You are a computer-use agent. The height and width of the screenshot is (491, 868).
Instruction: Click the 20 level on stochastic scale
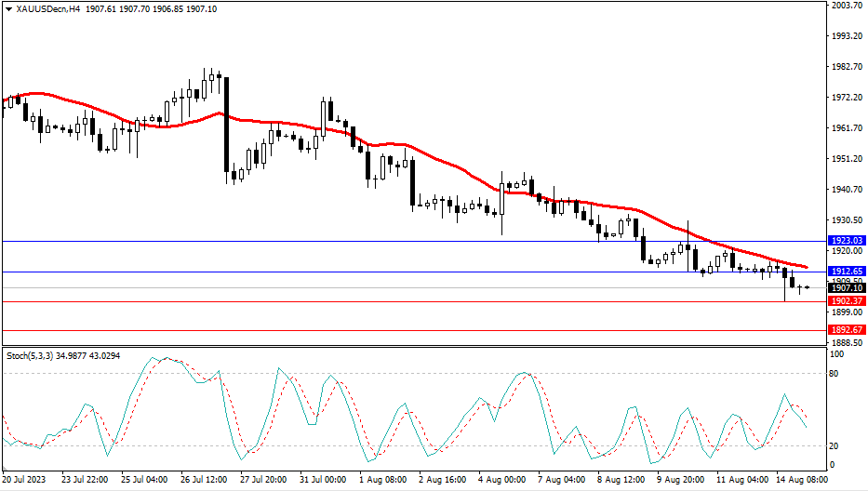click(x=835, y=445)
